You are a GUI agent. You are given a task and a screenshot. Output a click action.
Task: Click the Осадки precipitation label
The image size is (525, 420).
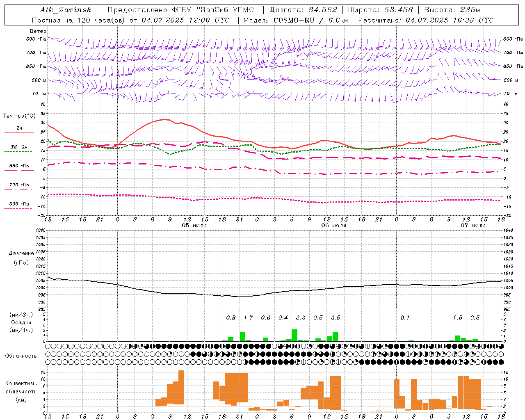point(21,322)
